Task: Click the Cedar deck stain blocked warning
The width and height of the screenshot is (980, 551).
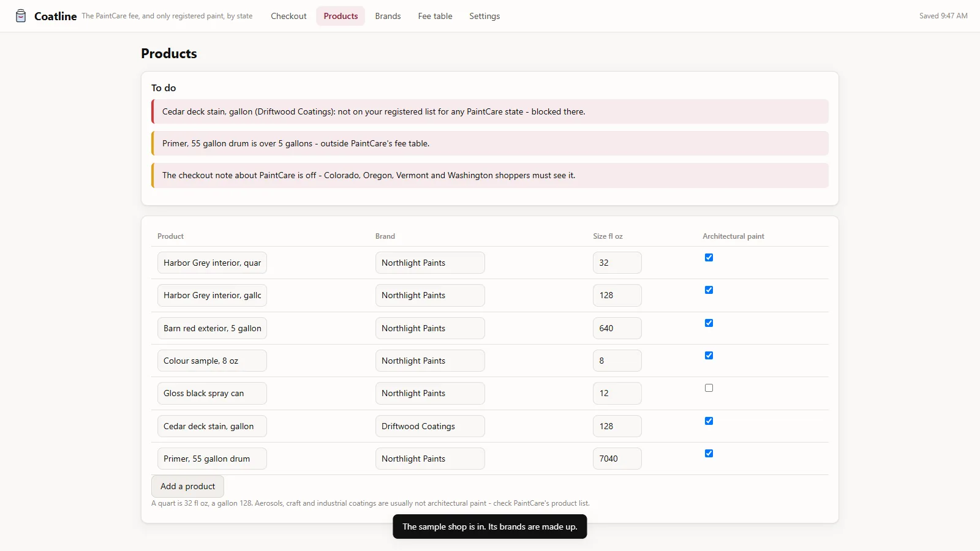Action: 490,111
